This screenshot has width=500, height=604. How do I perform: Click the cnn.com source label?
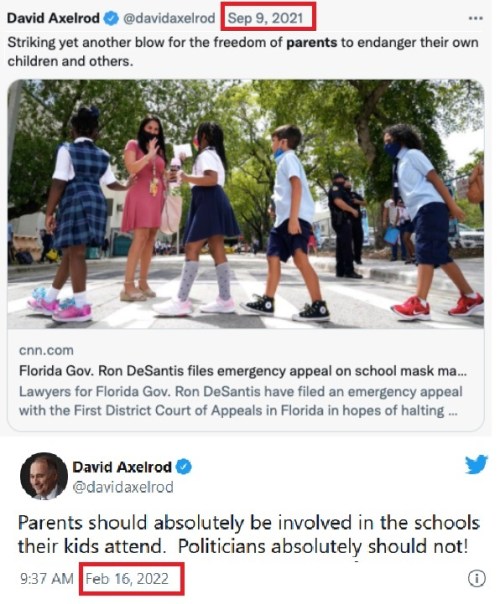click(46, 351)
